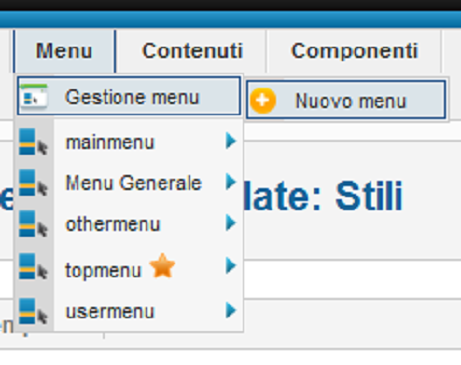Expand the othermenu submenu arrow

231,223
